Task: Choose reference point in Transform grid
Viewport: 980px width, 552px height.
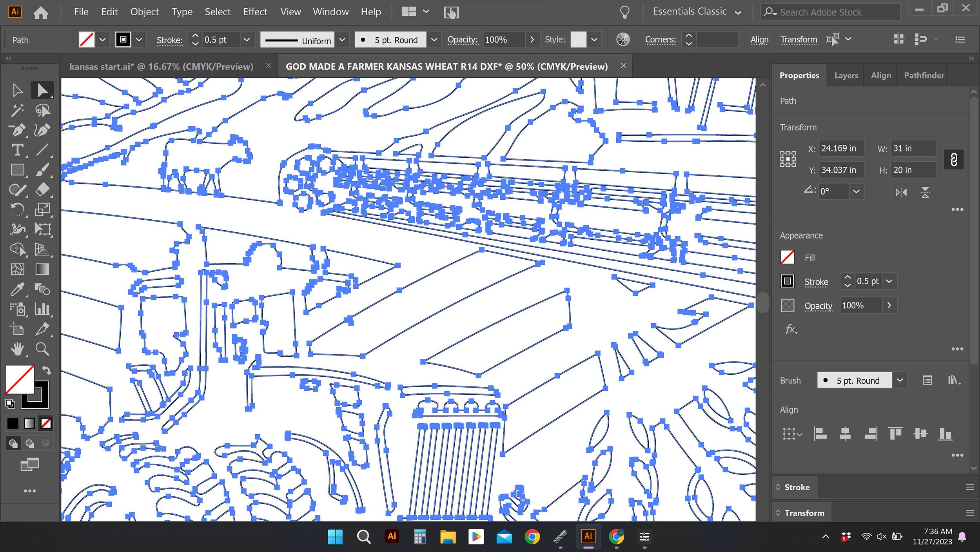Action: (x=788, y=159)
